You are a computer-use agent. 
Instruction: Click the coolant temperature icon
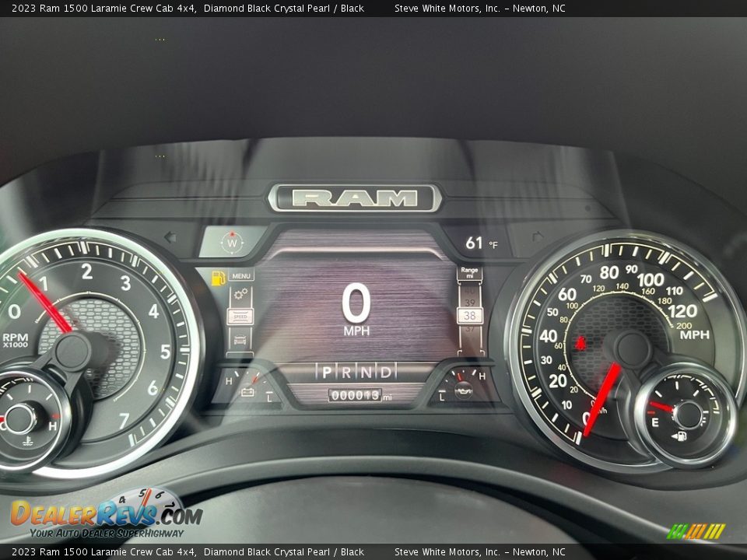click(28, 440)
